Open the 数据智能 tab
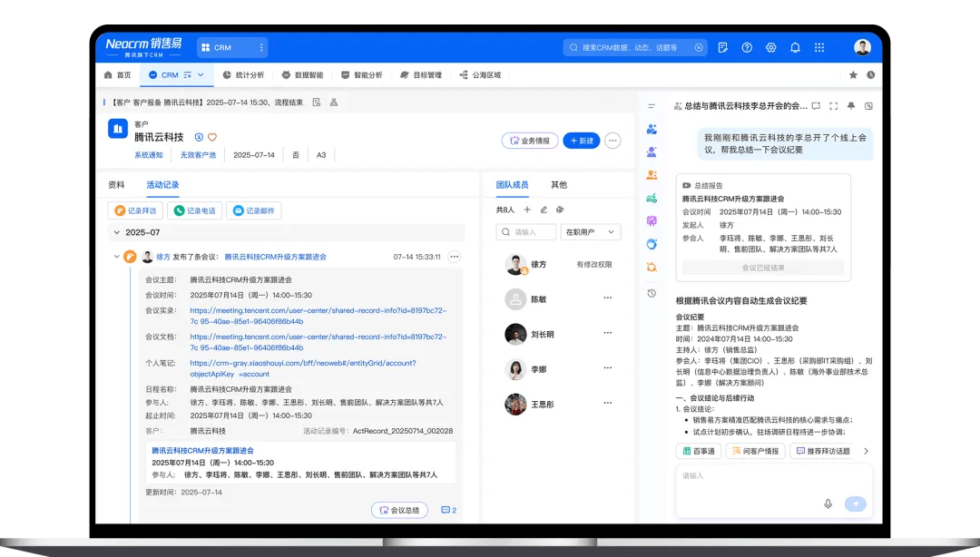The width and height of the screenshot is (980, 557). tap(302, 75)
